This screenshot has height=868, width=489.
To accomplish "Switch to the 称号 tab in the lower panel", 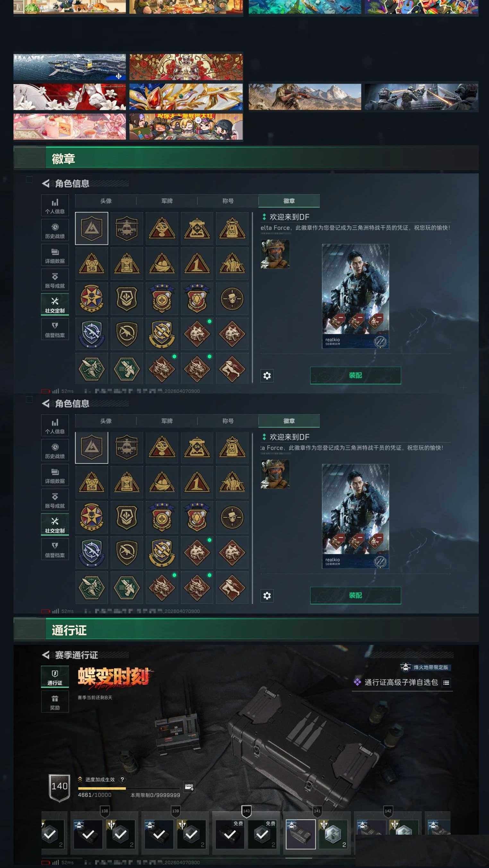I will [228, 421].
